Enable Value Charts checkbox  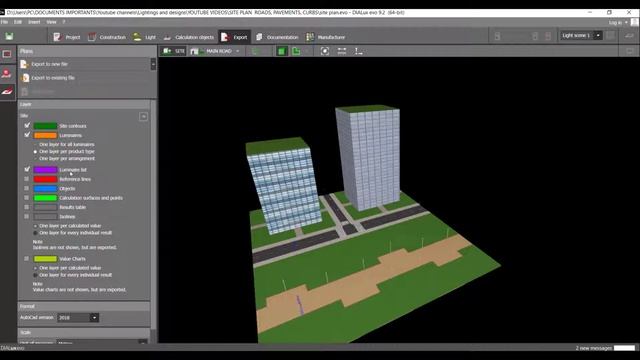27,258
